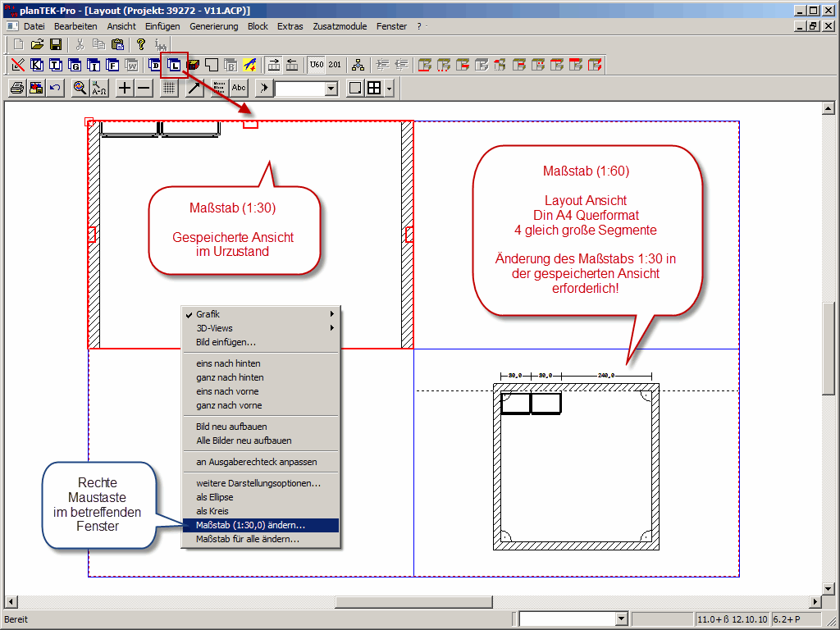Click the save floppy disk icon
This screenshot has width=840, height=630.
[x=56, y=44]
